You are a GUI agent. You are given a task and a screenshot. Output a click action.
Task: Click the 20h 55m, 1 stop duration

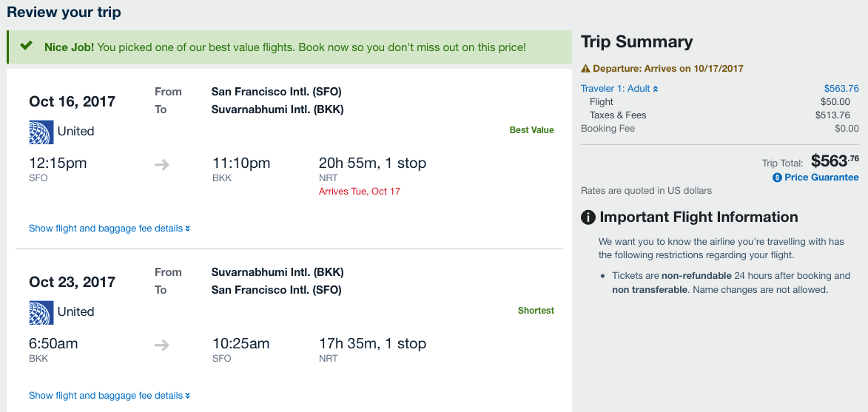click(x=372, y=163)
